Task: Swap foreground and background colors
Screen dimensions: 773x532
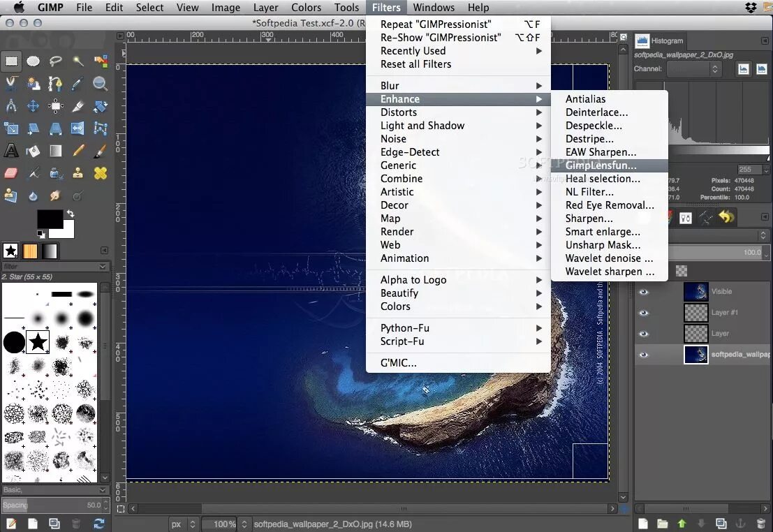Action: [x=71, y=214]
